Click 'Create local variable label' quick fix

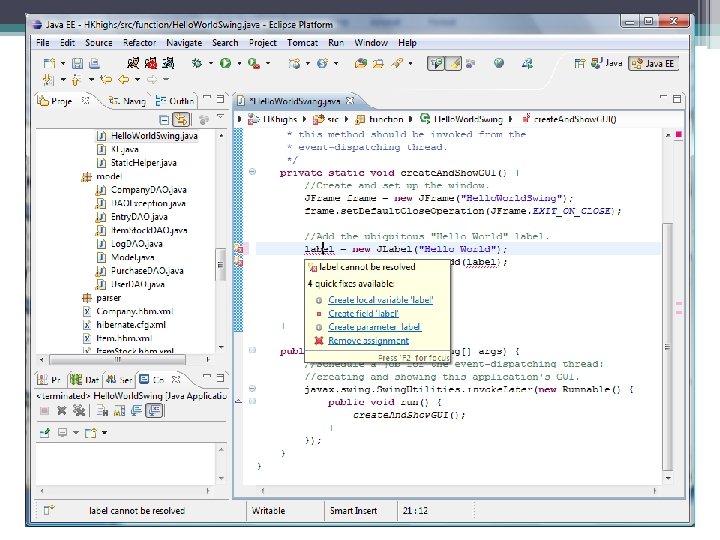[x=380, y=299]
